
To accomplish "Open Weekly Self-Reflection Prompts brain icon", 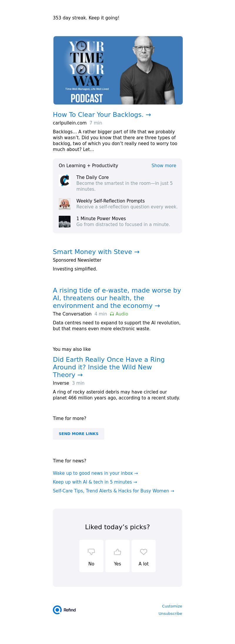I will click(65, 204).
